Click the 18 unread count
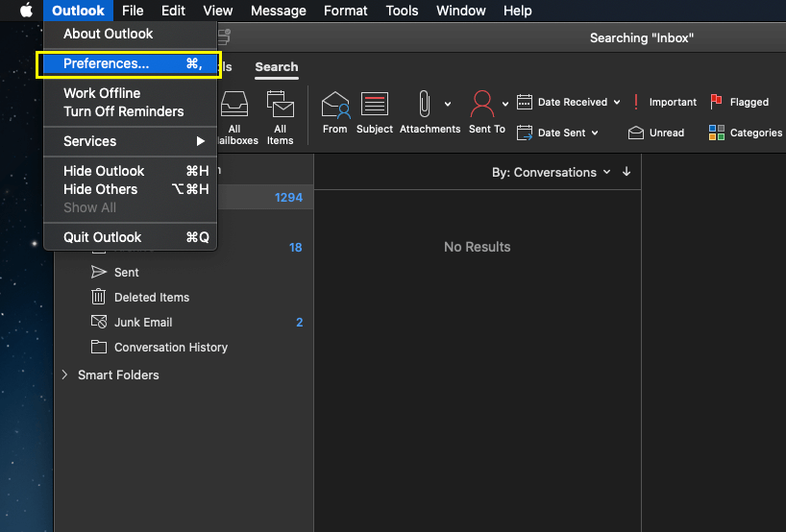The image size is (786, 532). pos(295,248)
